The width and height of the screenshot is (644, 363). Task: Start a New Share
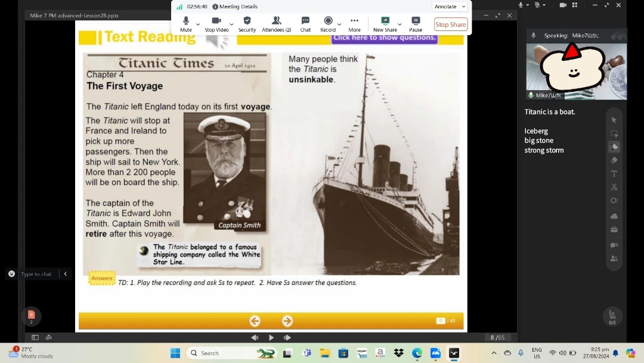385,24
